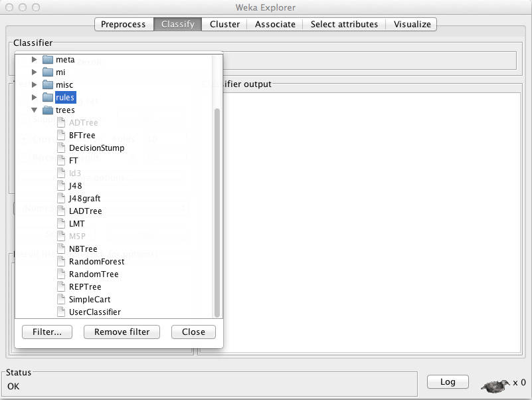Click the Filter... button
532x400 pixels.
point(47,332)
